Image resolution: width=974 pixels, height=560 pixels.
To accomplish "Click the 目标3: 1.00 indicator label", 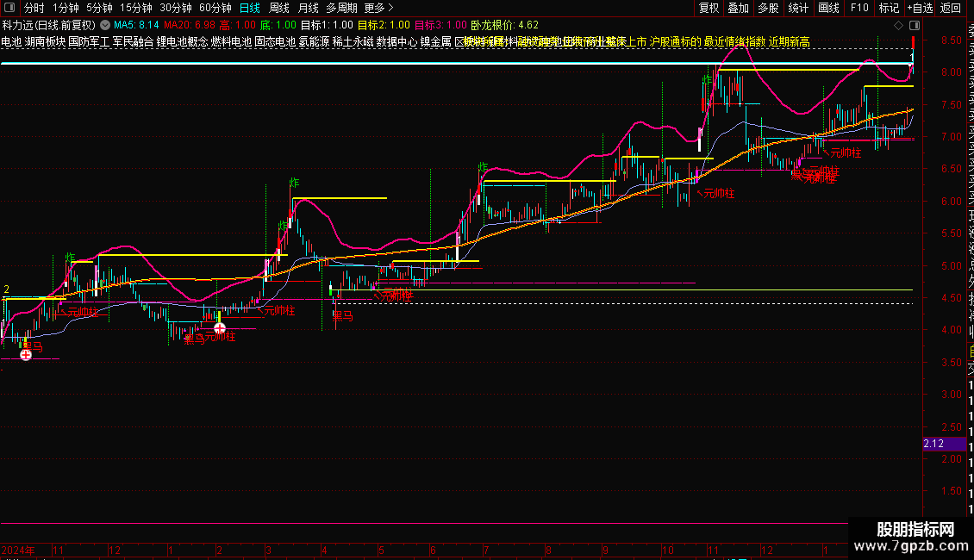I will pos(440,25).
